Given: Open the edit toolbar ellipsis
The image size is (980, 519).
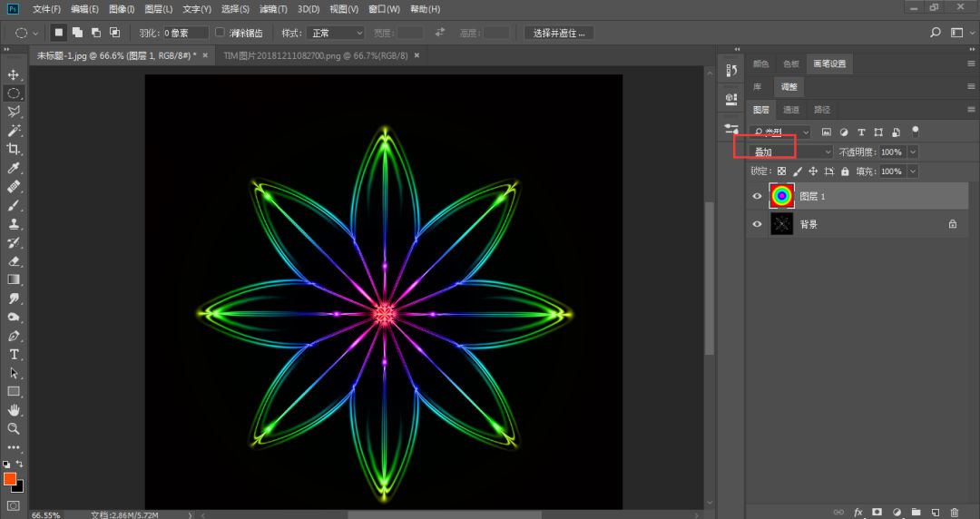Looking at the screenshot, I should click(x=13, y=447).
